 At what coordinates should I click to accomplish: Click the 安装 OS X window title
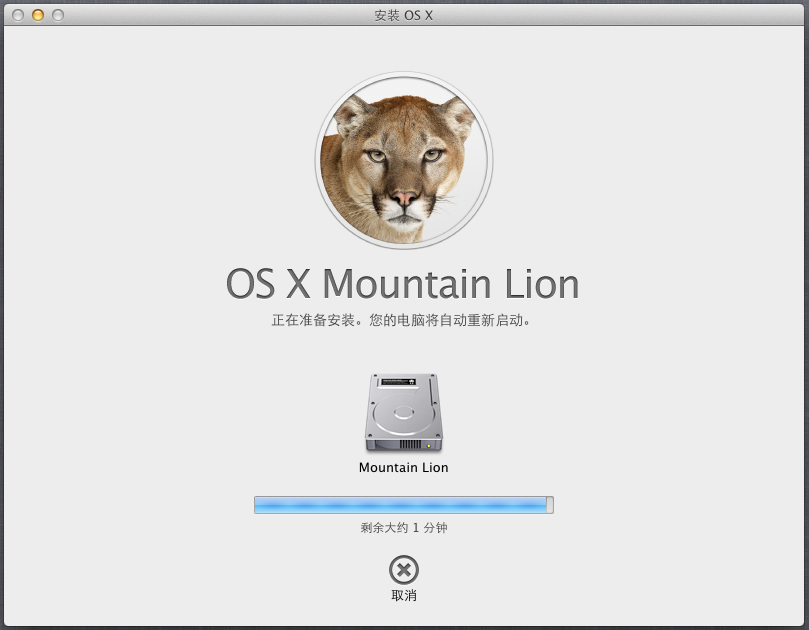coord(403,15)
